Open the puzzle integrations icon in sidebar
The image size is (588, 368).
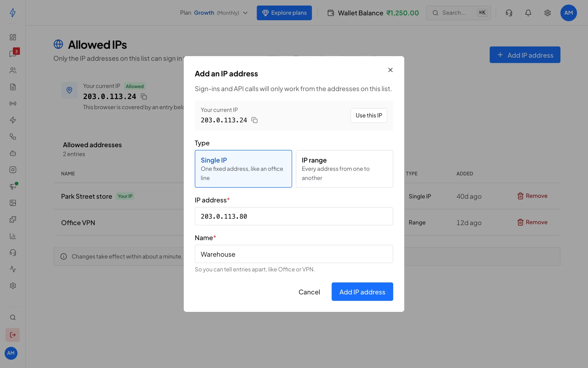click(13, 219)
